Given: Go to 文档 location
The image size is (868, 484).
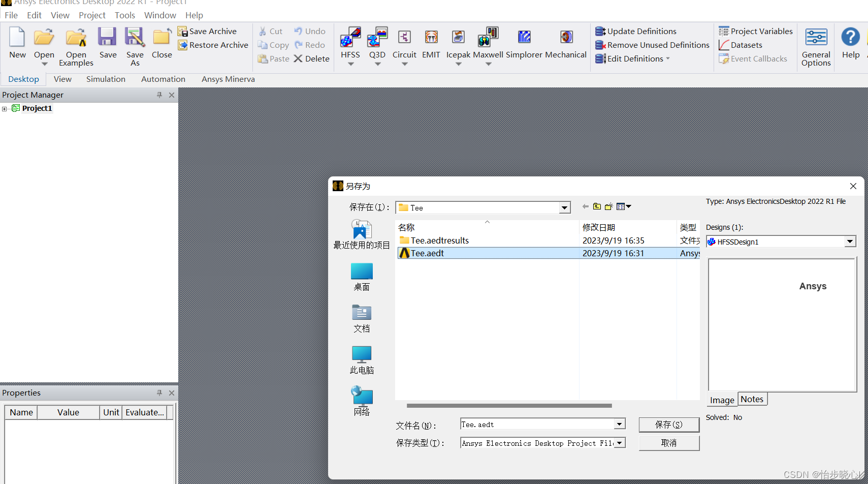Looking at the screenshot, I should click(362, 319).
